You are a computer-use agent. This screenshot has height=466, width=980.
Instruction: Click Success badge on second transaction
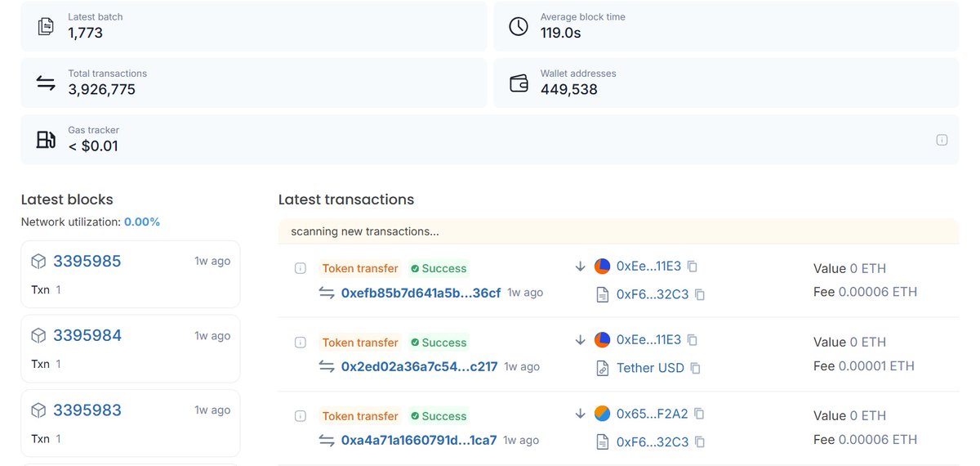click(439, 342)
